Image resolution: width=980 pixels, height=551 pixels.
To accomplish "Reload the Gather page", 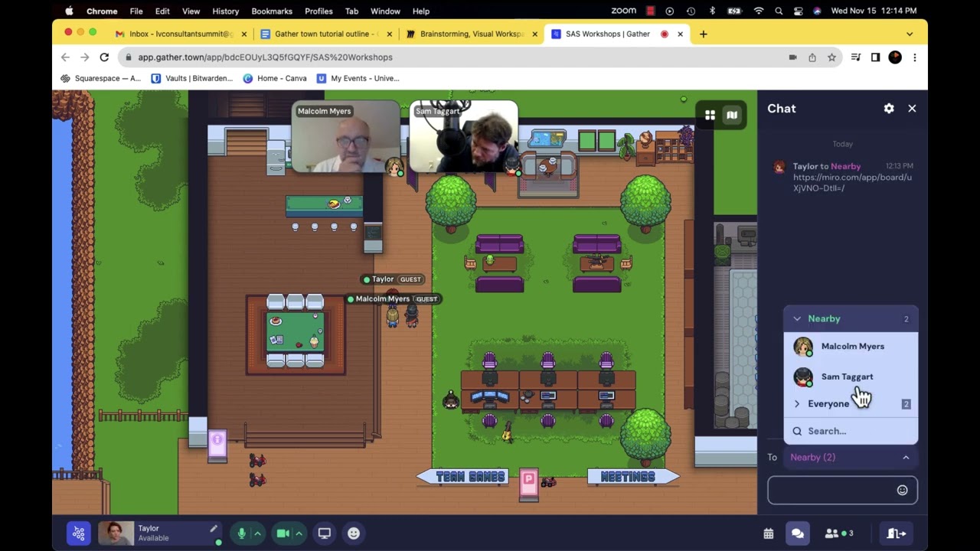I will 104,57.
